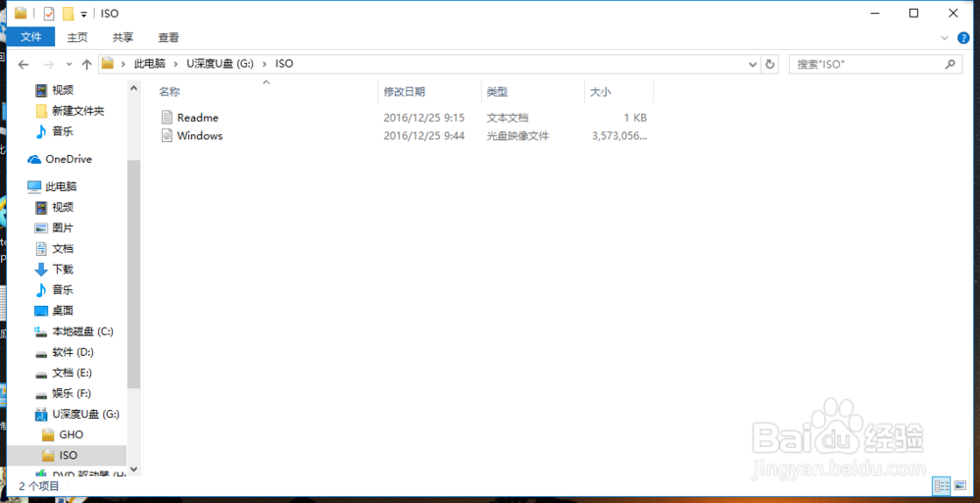The width and height of the screenshot is (980, 503).
Task: Refresh the current folder view
Action: point(770,64)
